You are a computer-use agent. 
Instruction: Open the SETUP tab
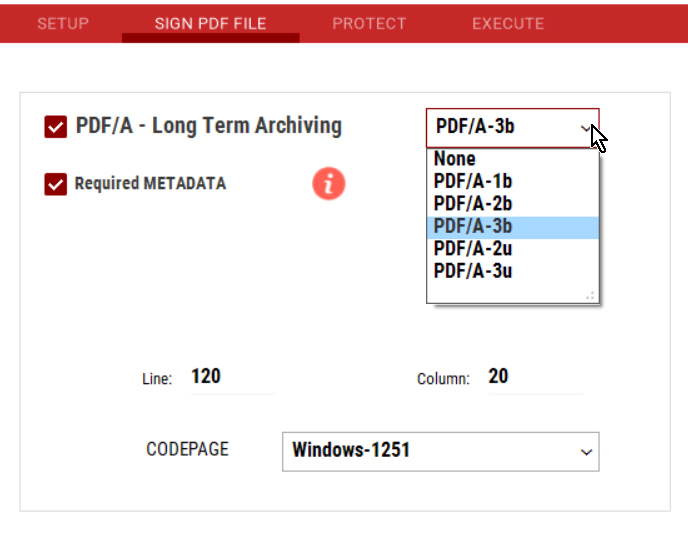pyautogui.click(x=63, y=23)
